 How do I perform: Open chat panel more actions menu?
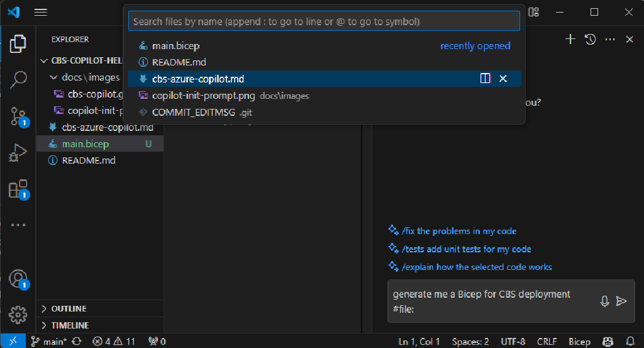pos(610,40)
